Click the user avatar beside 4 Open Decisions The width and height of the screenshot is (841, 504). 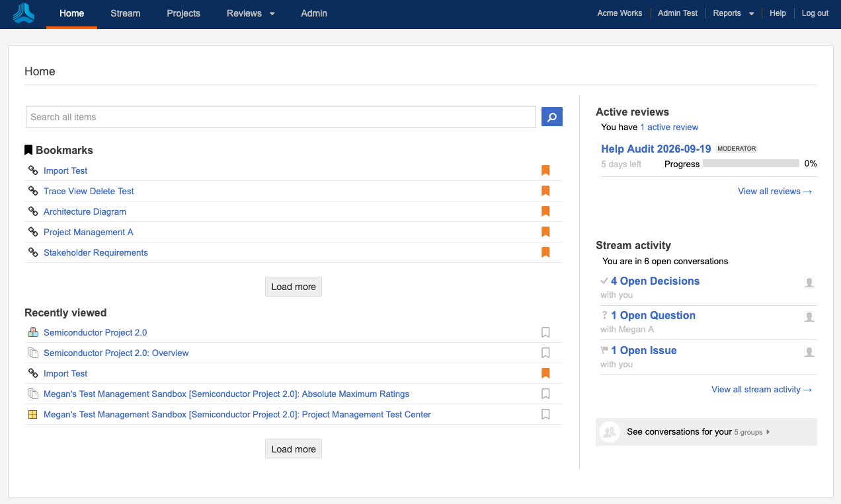(809, 282)
